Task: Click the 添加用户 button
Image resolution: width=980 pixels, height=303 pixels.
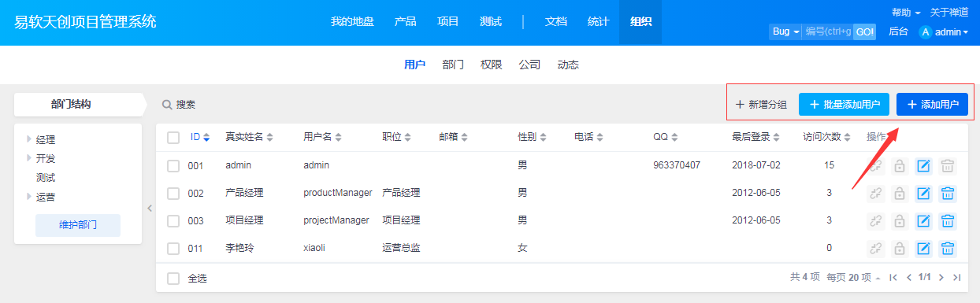Action: (x=932, y=105)
